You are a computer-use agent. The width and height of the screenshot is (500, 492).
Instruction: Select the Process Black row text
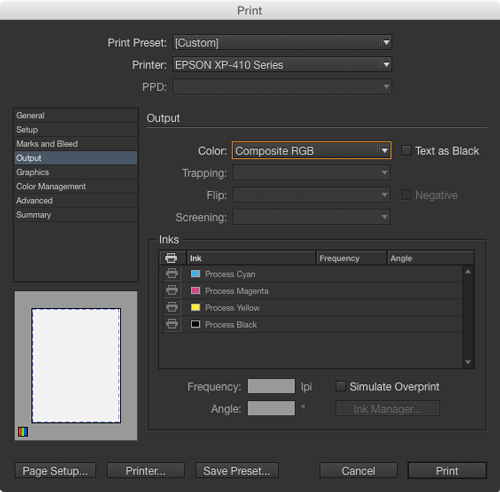231,324
